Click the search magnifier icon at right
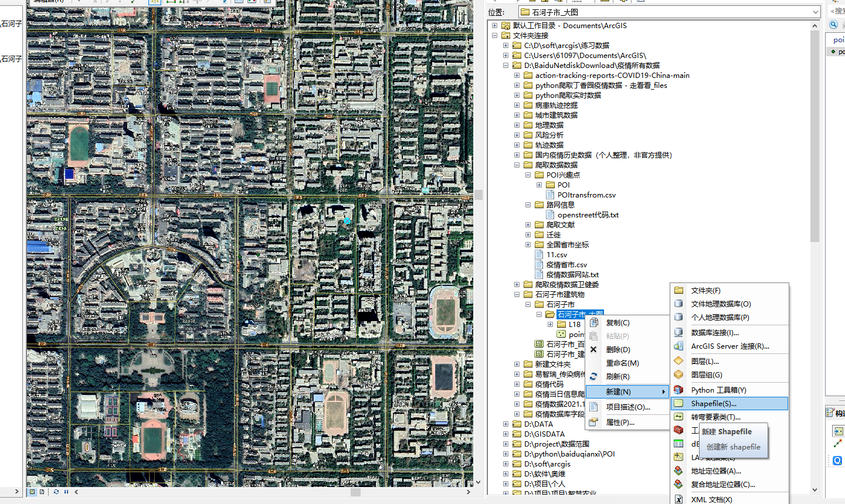The width and height of the screenshot is (845, 504). click(833, 24)
